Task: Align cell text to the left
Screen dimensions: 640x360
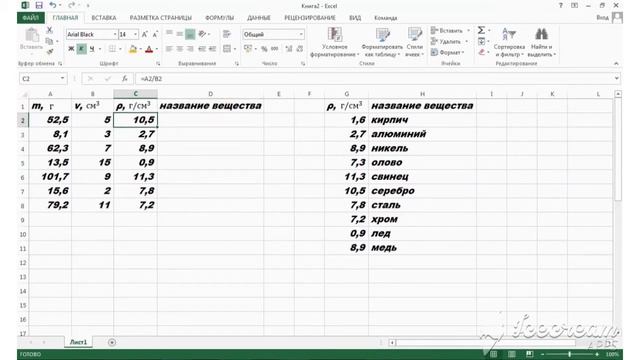Action: click(169, 49)
